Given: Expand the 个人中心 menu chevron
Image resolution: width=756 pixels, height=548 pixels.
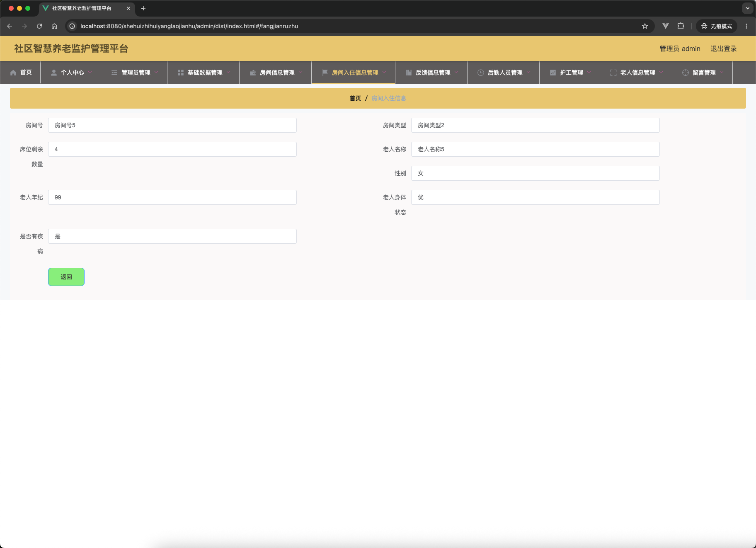Looking at the screenshot, I should 90,72.
